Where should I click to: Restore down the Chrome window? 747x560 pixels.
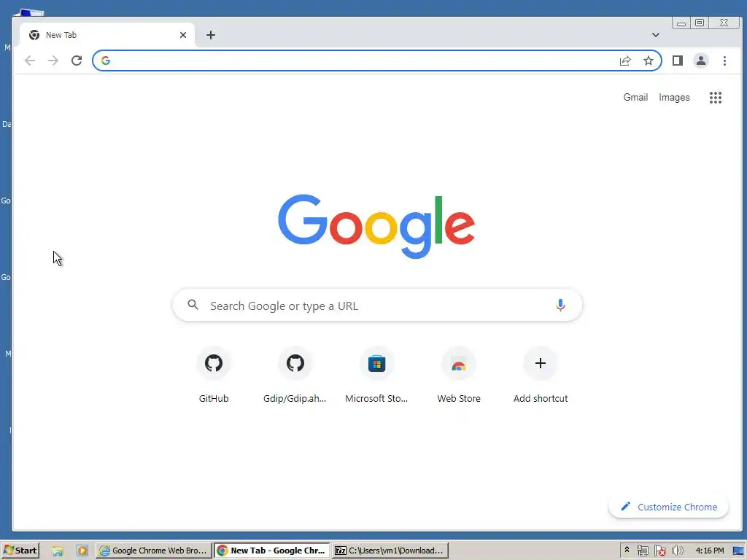pos(700,23)
